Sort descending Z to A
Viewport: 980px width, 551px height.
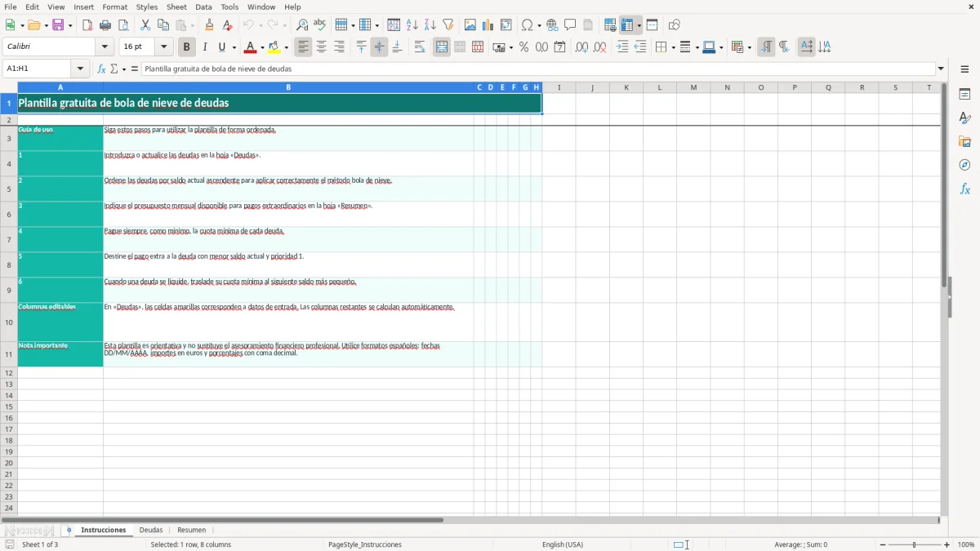[430, 25]
